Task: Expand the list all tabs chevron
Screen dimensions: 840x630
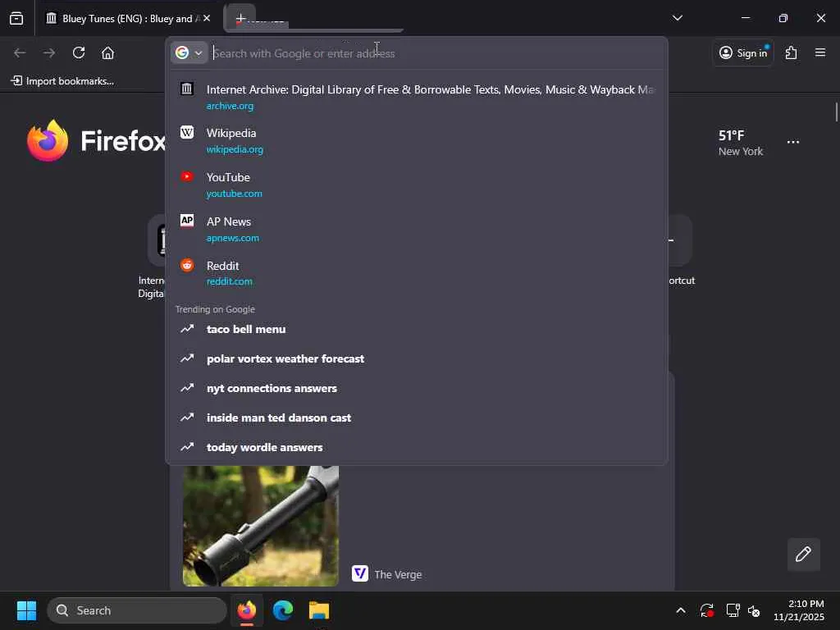Action: point(677,18)
